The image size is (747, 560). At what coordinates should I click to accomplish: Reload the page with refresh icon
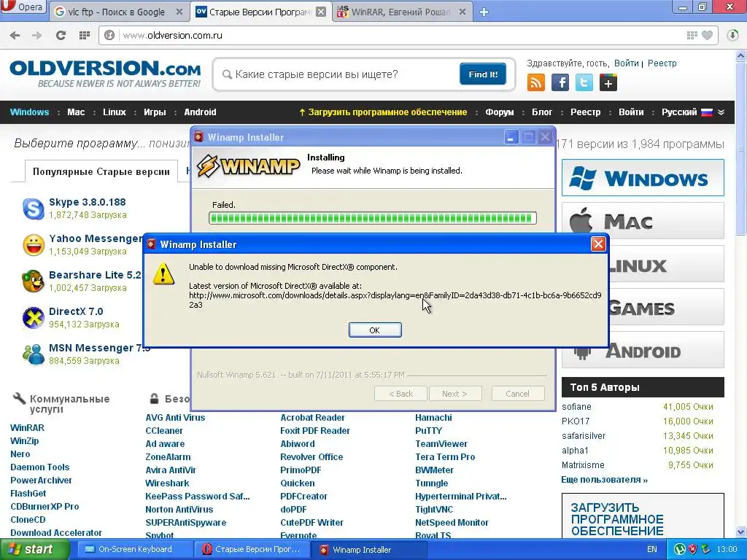pos(61,35)
